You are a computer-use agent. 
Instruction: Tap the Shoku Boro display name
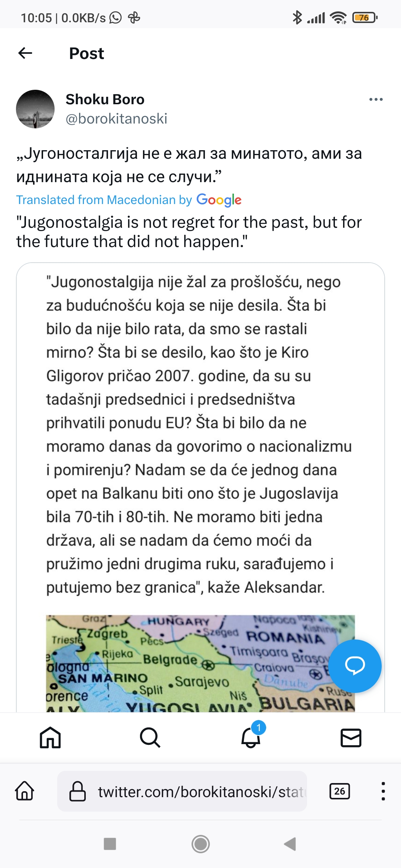click(105, 99)
